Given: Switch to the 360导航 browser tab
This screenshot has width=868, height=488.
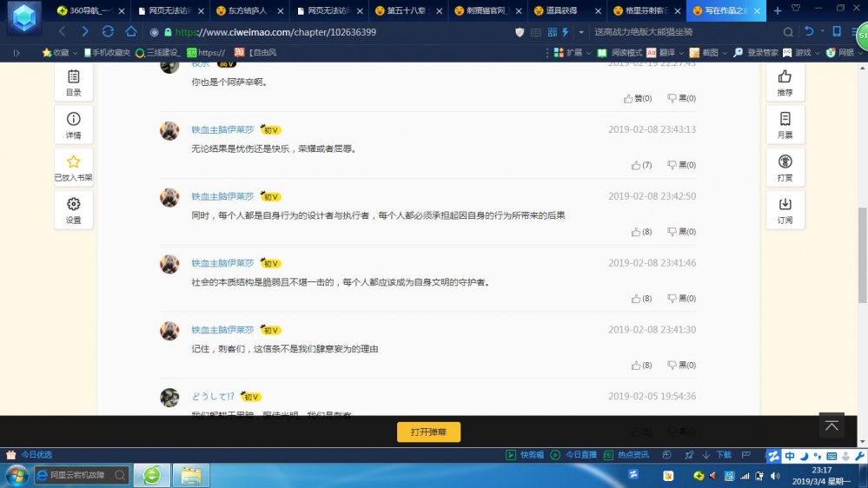Looking at the screenshot, I should 90,10.
